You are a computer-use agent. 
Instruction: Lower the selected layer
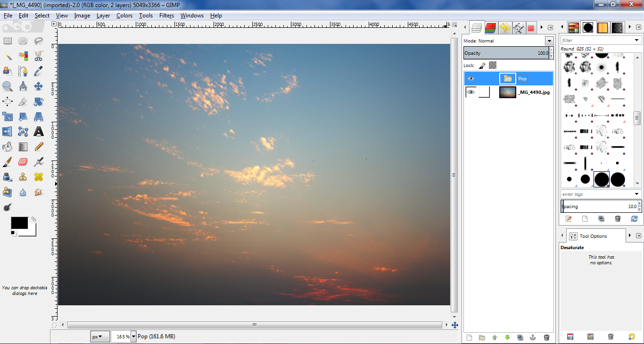click(x=507, y=337)
